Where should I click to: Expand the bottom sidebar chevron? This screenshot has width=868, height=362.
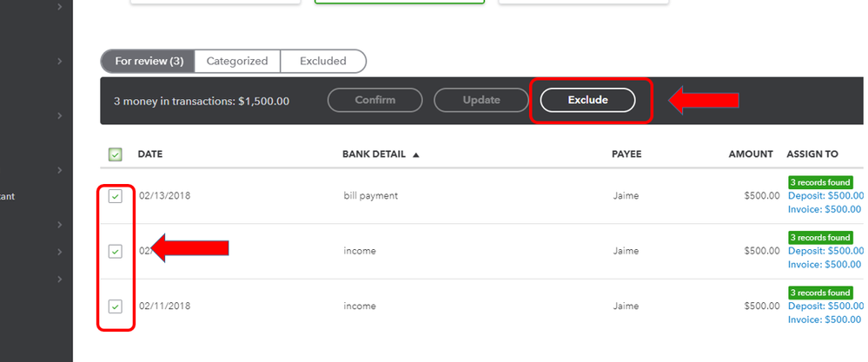click(x=60, y=279)
